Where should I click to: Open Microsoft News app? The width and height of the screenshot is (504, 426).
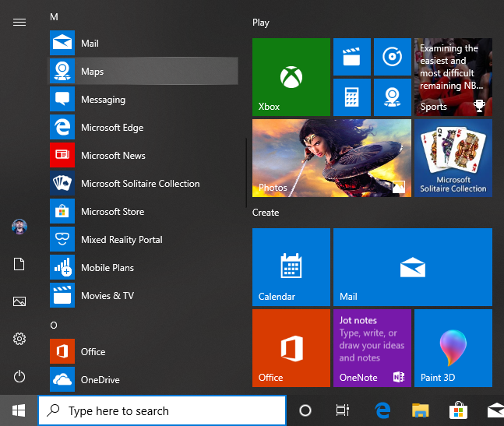143,155
